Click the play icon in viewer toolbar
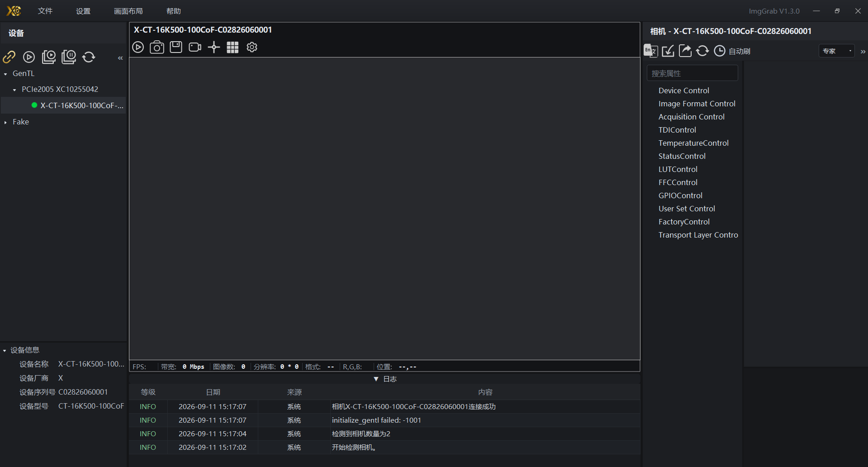This screenshot has width=868, height=467. coord(138,47)
